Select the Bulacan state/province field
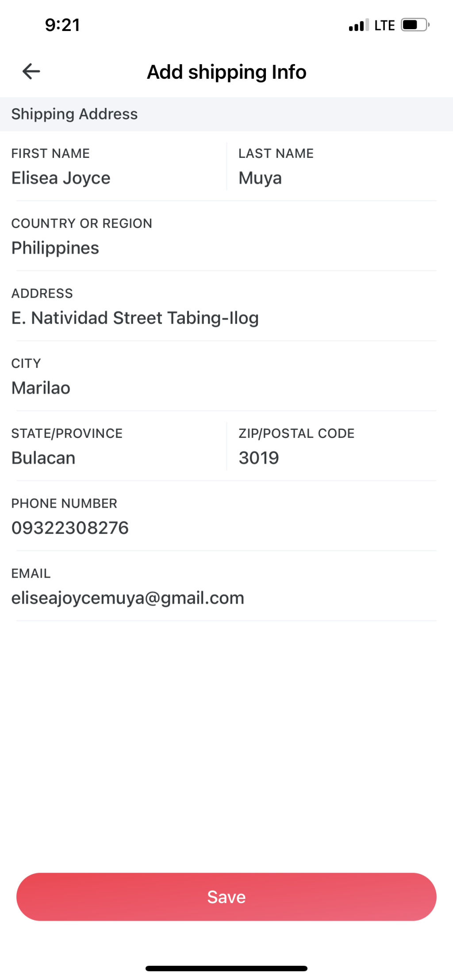This screenshot has height=980, width=453. 43,458
